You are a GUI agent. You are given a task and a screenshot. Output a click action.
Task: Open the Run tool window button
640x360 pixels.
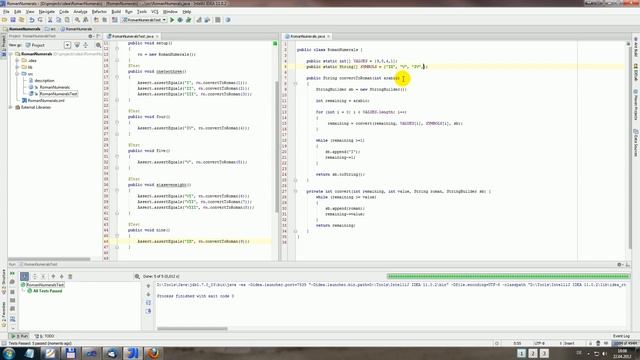click(19, 336)
